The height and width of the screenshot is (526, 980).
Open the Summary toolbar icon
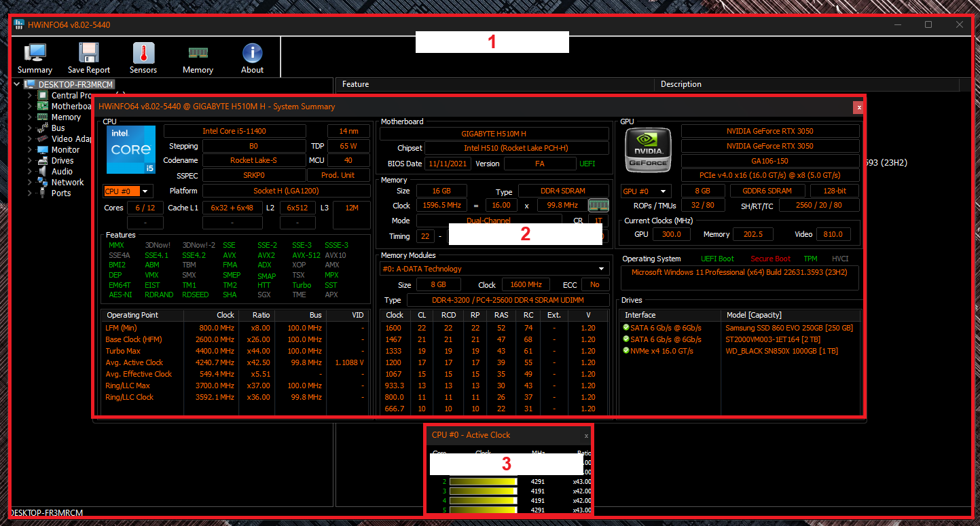click(35, 53)
